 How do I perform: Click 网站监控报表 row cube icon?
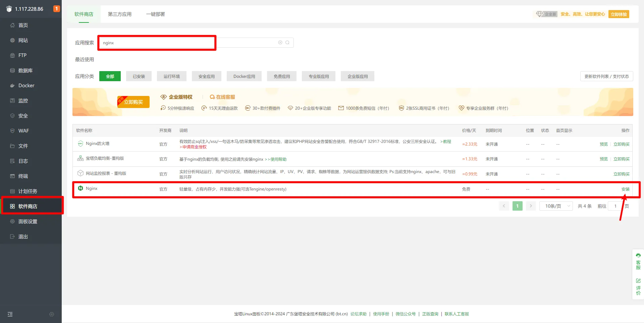(x=80, y=173)
